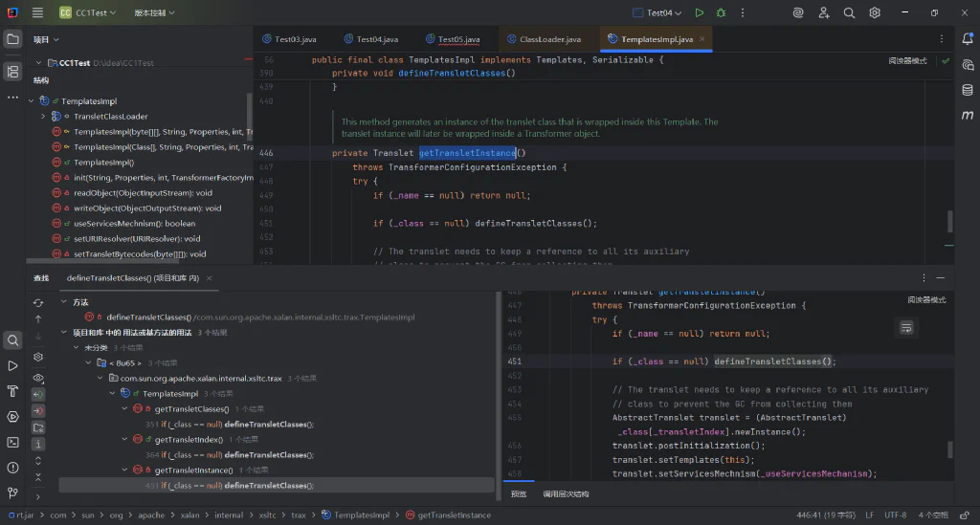Start debugging with the bug icon
The height and width of the screenshot is (525, 980).
721,12
